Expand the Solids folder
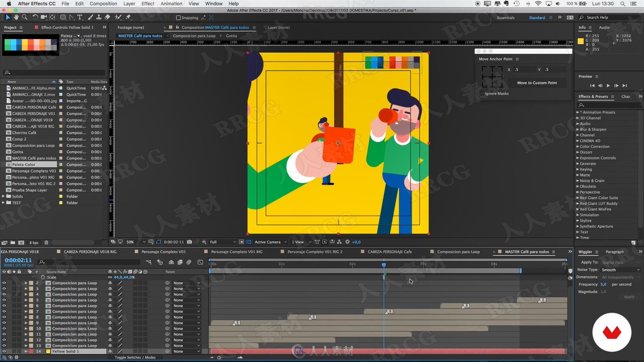The image size is (644, 362). point(3,196)
